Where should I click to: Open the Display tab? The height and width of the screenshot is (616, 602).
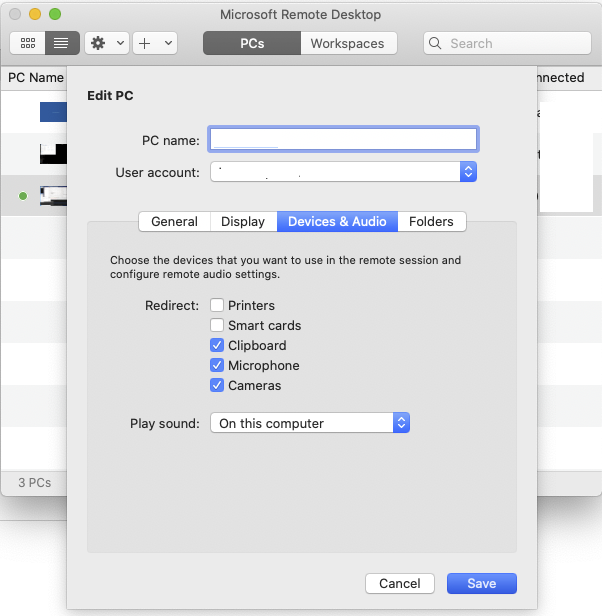(243, 222)
